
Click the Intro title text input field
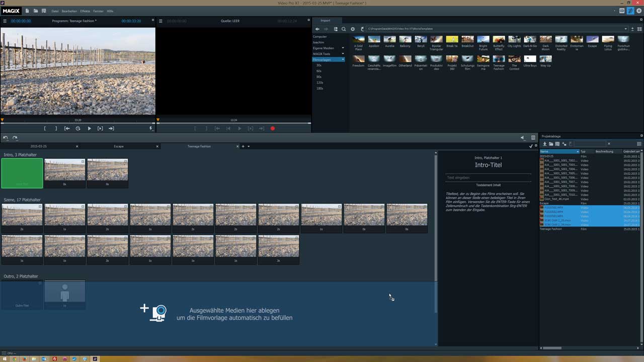click(x=488, y=177)
